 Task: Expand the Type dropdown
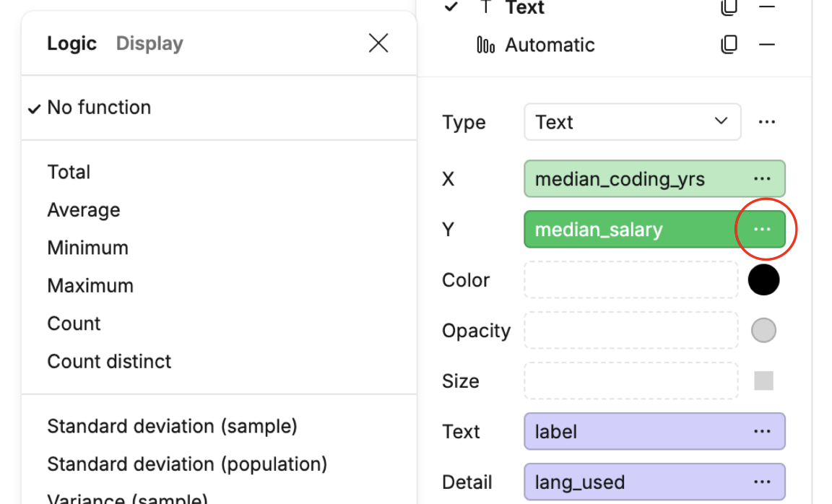tap(632, 122)
